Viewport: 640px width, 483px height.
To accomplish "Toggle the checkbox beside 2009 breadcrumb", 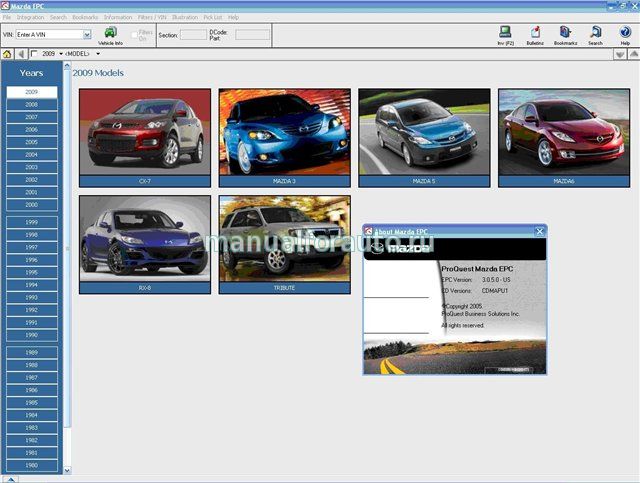I will pos(34,53).
